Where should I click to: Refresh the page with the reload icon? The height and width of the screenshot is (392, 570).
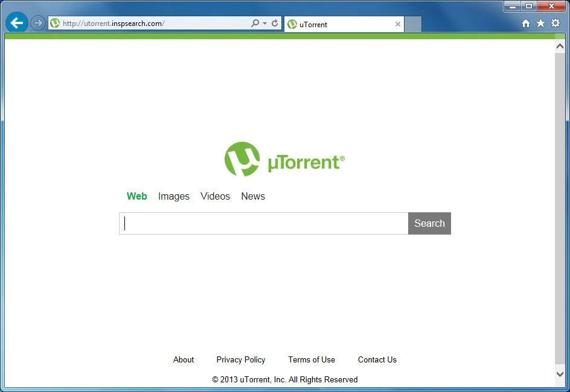tap(275, 24)
